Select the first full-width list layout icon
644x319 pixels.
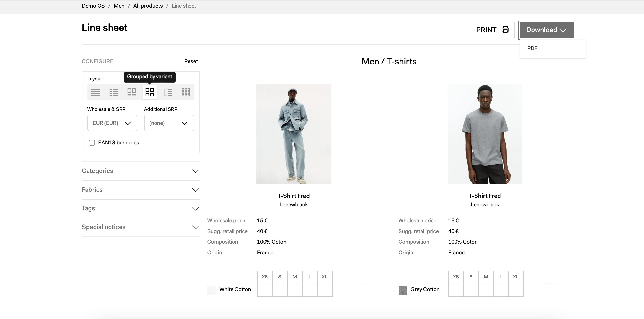point(95,92)
